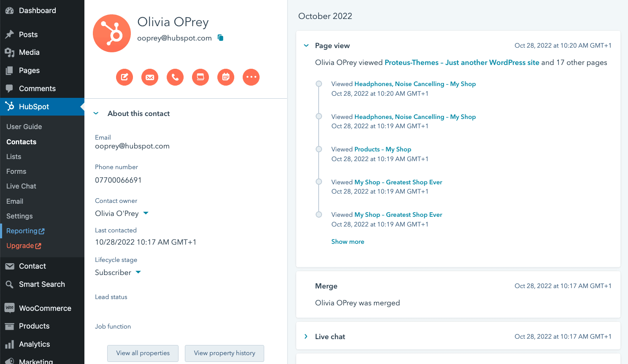Screen dimensions: 628x364
Task: Click October 2022 timeline heading
Action: coord(325,16)
